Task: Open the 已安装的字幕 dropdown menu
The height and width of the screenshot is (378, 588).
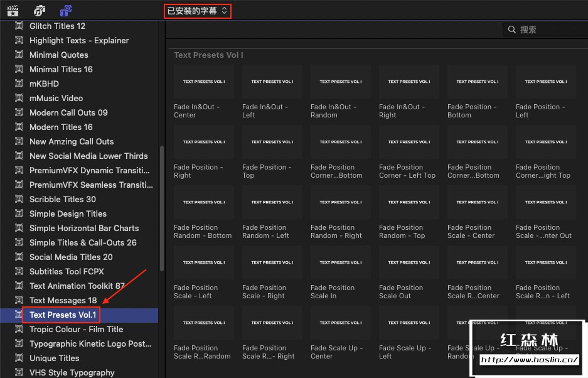Action: pyautogui.click(x=197, y=11)
